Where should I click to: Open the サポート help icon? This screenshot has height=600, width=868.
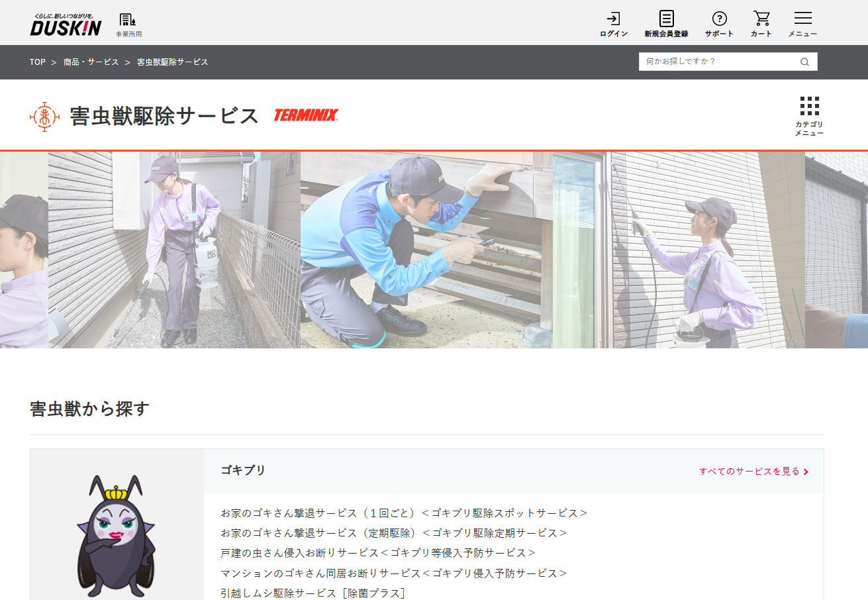tap(719, 25)
